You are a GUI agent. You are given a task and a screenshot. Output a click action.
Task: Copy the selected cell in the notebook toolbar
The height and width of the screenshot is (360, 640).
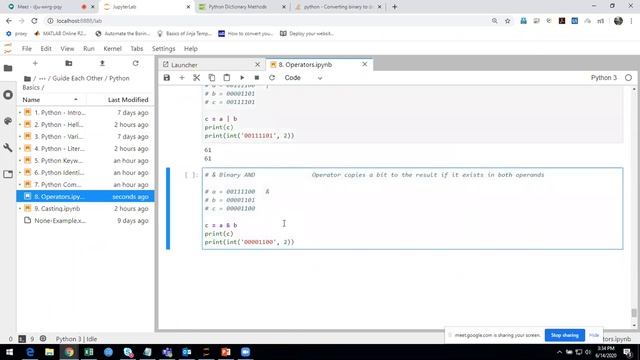point(211,78)
